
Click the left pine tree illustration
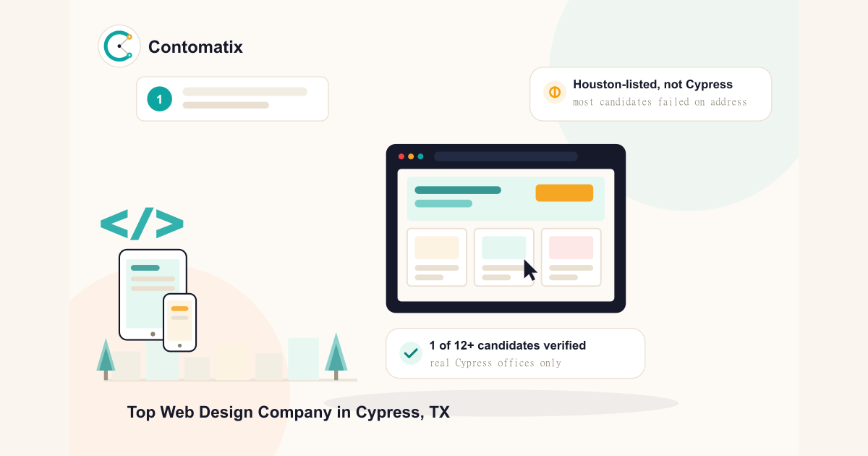(106, 358)
